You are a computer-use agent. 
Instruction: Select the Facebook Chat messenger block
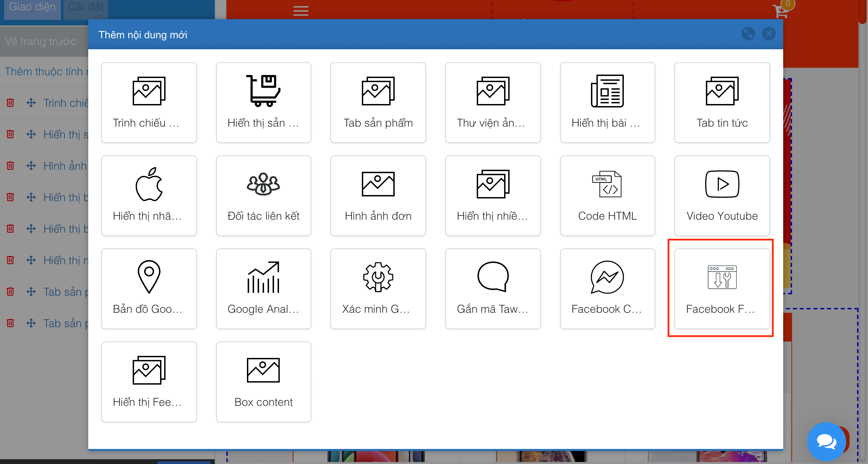click(x=607, y=289)
